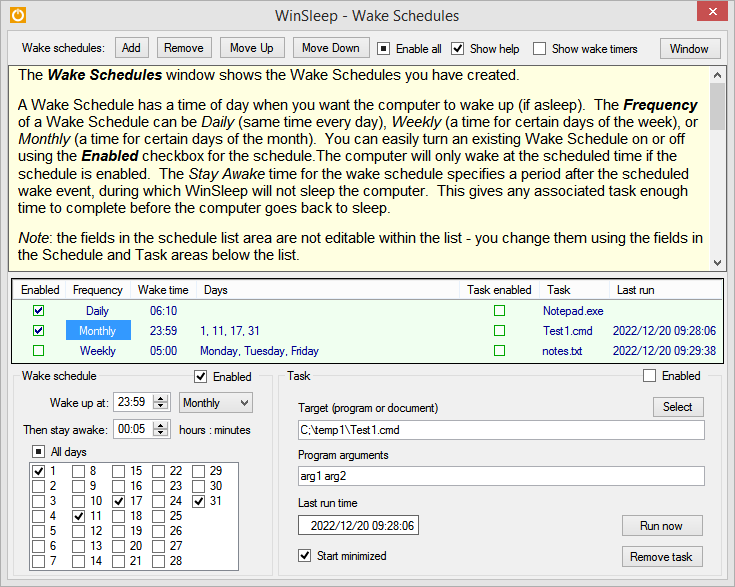Toggle the Wake schedule Enabled checkbox

(201, 376)
